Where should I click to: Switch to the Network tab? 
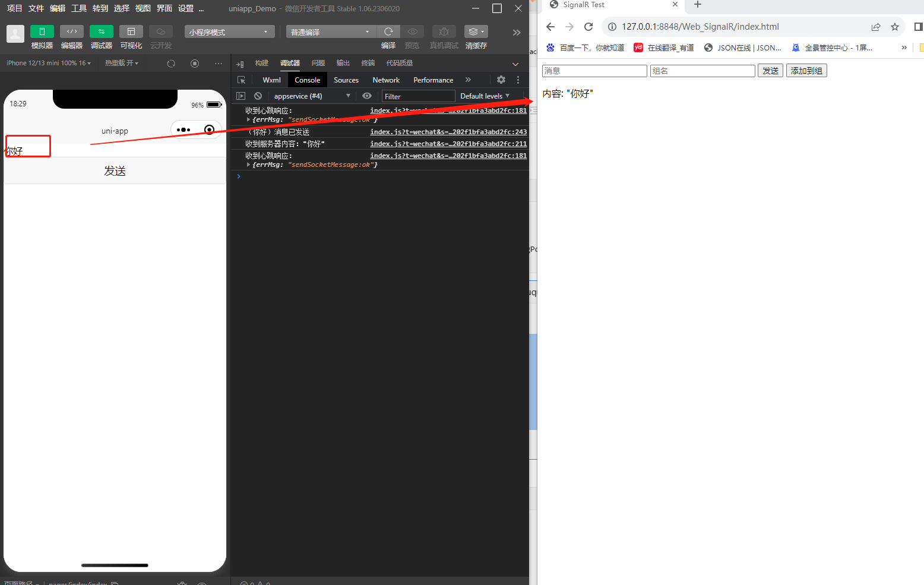[385, 80]
